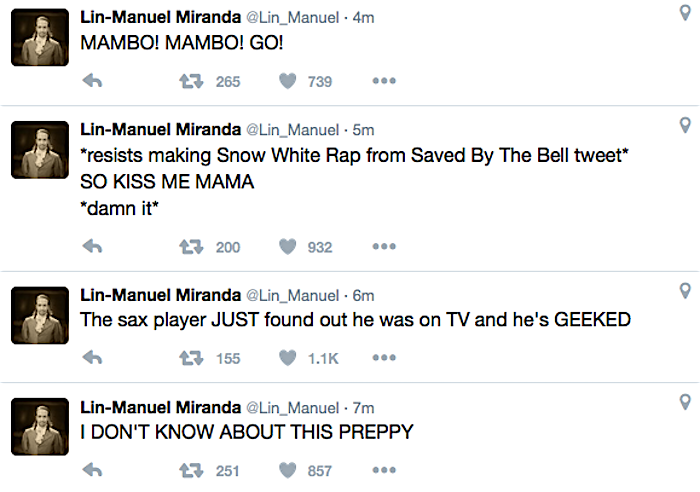The width and height of the screenshot is (700, 492).
Task: Open more options on Snow White Rap tweet
Action: click(384, 247)
